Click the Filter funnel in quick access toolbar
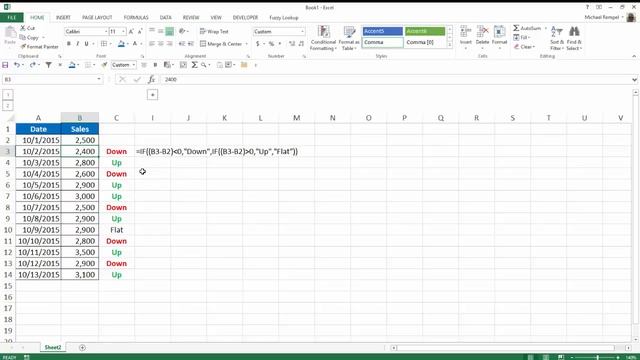This screenshot has width=640, height=360. (48, 65)
